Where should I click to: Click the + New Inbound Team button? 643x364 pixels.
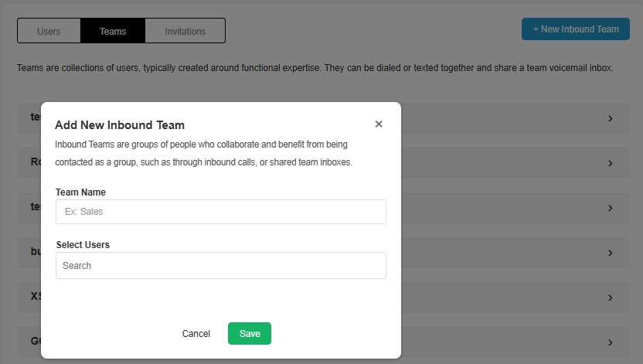pos(576,29)
